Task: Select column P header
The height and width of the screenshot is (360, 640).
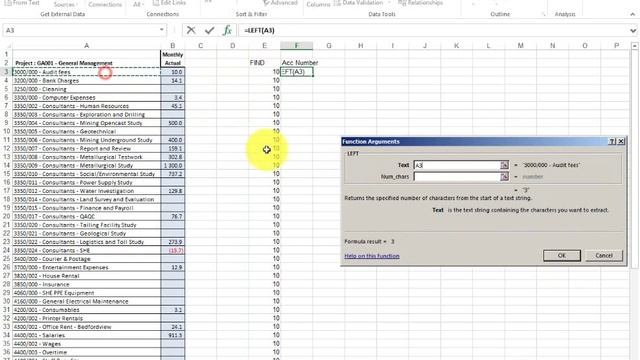Action: 616,46
